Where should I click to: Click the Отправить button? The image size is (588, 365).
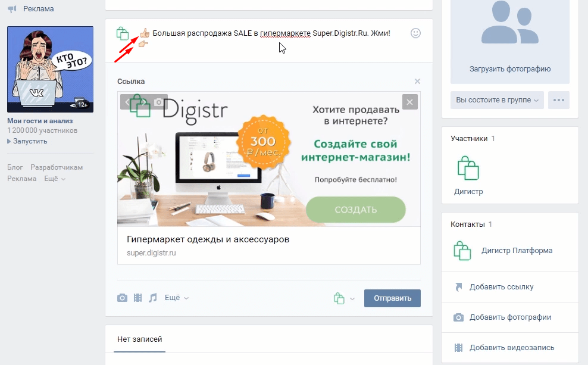tap(392, 298)
